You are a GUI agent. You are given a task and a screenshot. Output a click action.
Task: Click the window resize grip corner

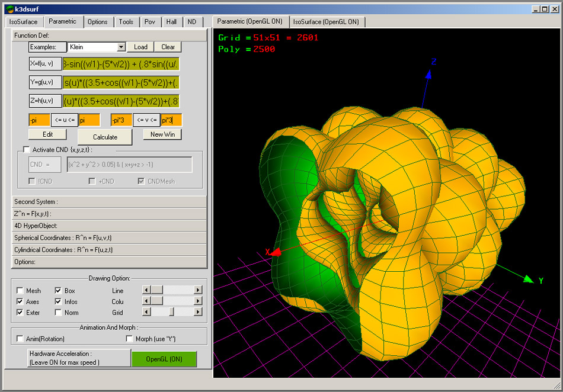(x=557, y=386)
